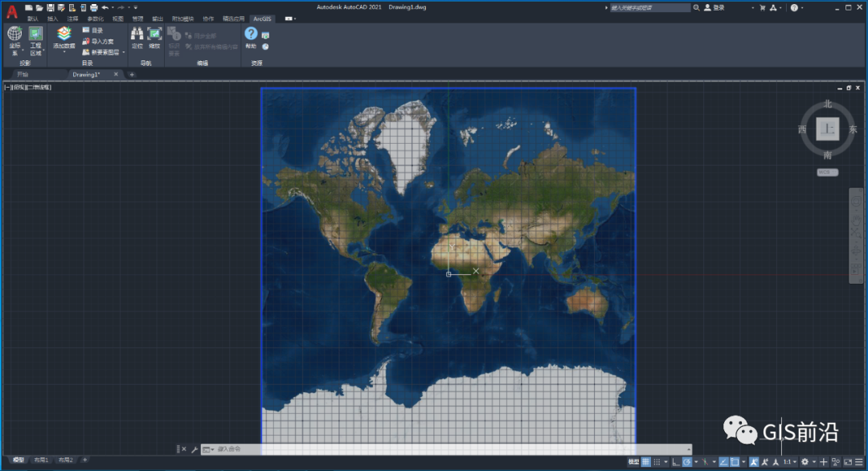Click the Plot printer icon in quick access toolbar
The image size is (868, 471).
[x=93, y=7]
